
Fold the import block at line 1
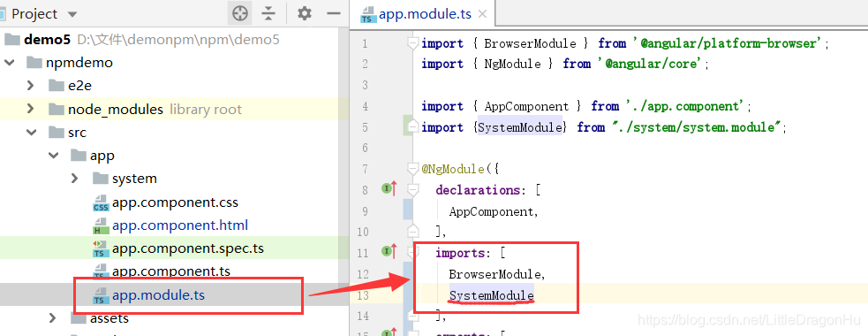(413, 43)
